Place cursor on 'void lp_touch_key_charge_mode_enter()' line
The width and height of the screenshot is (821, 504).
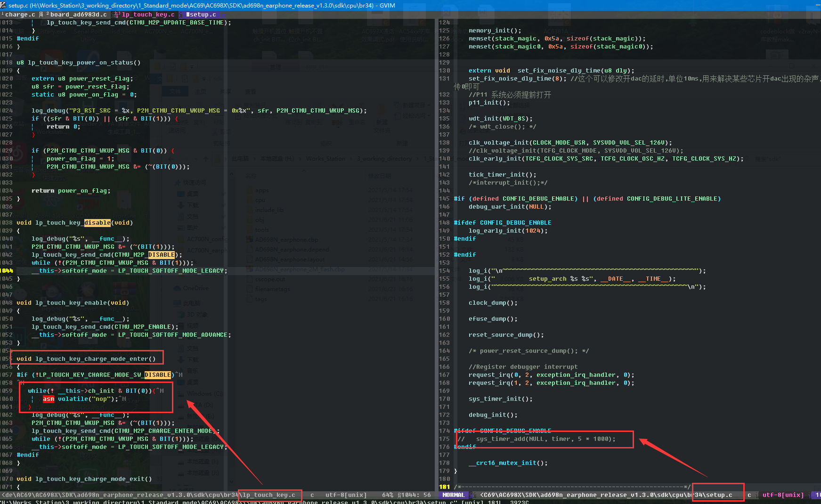click(x=86, y=359)
